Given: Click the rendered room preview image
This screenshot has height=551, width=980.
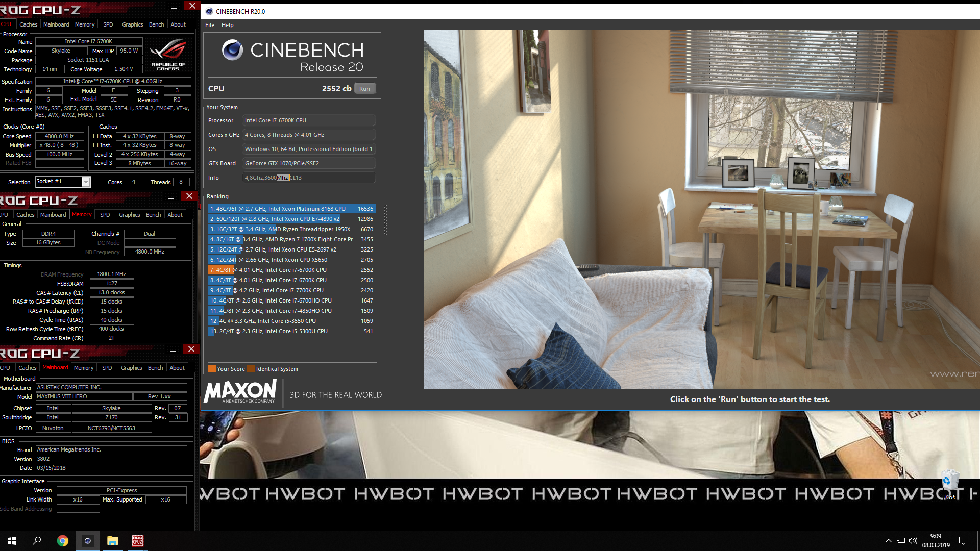Looking at the screenshot, I should pos(701,209).
